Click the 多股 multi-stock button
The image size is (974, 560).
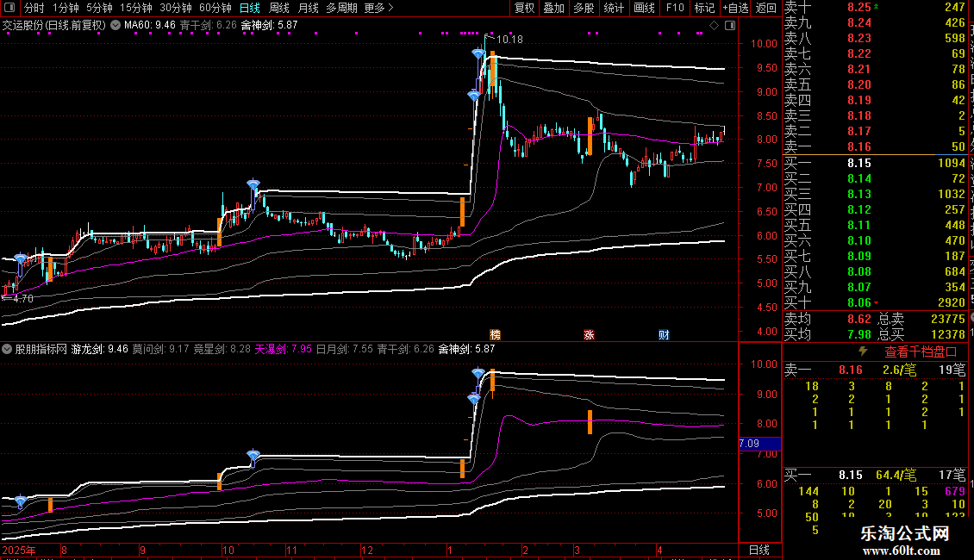(x=584, y=8)
